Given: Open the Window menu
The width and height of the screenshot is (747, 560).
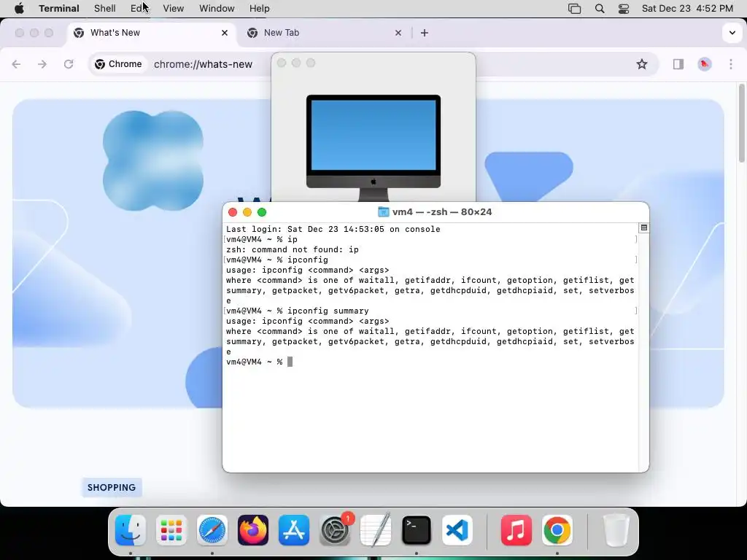Looking at the screenshot, I should pos(217,8).
